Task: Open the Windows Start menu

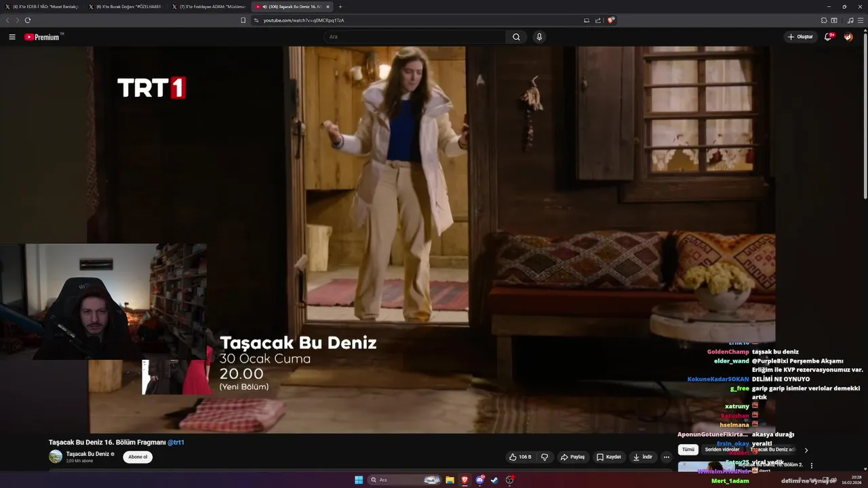Action: [x=359, y=480]
